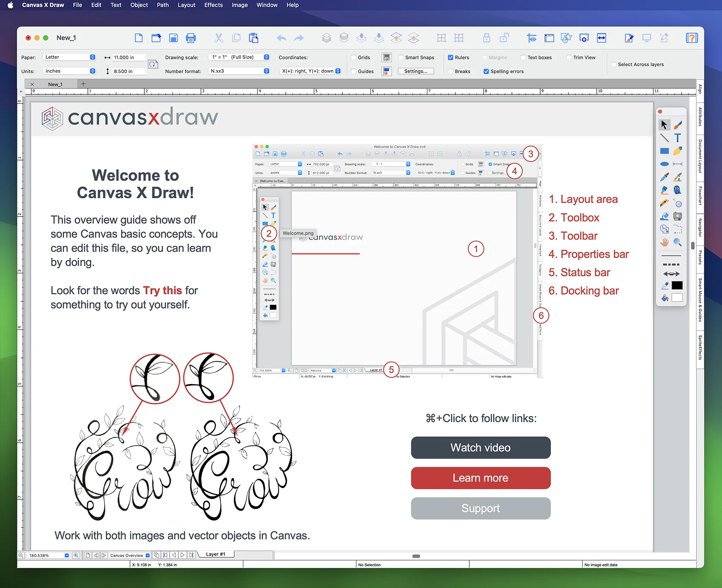Select the Magnifying glass zoom tool
This screenshot has width=722, height=588.
pyautogui.click(x=678, y=242)
